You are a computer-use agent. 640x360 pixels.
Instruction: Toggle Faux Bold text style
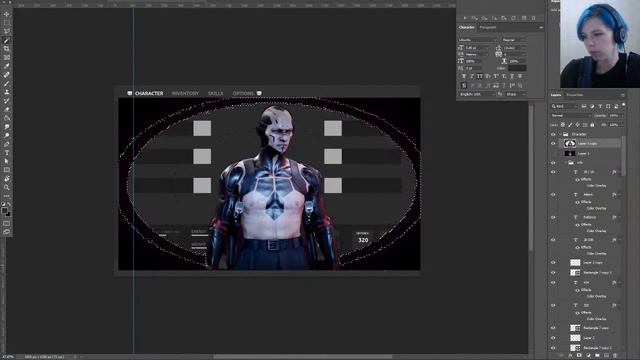tap(464, 76)
